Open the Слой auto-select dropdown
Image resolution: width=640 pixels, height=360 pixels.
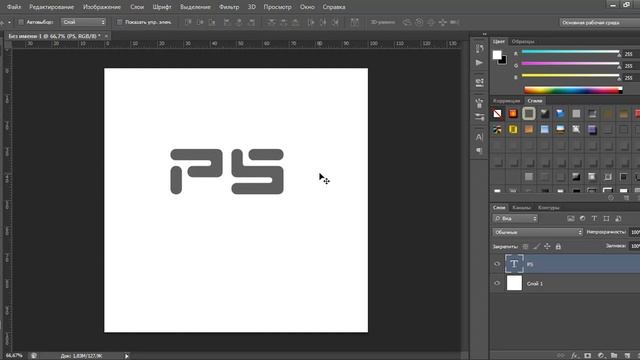click(x=84, y=22)
